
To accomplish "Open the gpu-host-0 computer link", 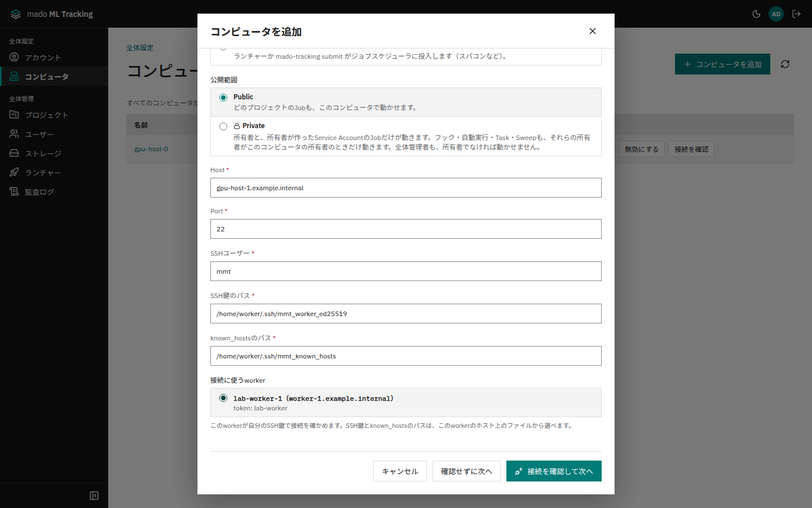I will (x=151, y=149).
